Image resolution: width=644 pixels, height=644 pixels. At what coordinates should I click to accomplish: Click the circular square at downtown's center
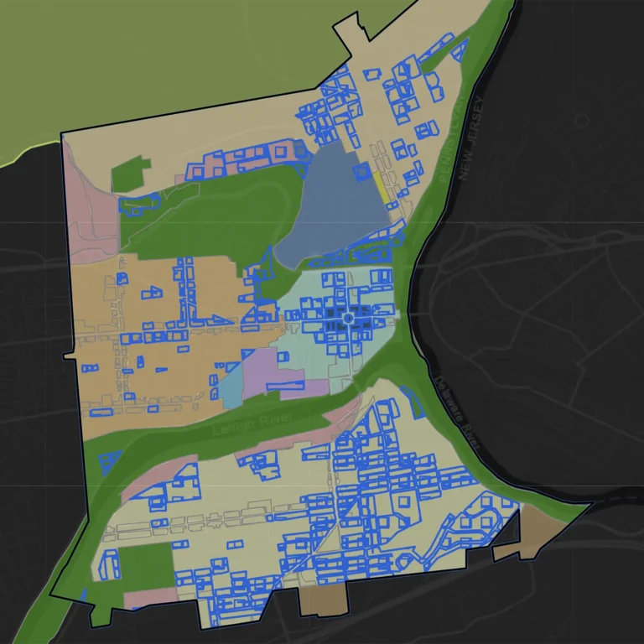click(348, 319)
